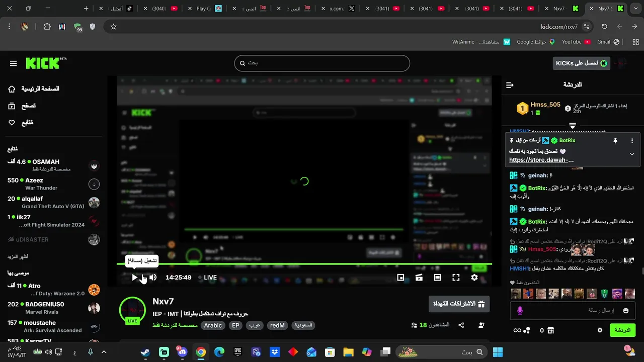The image size is (644, 362).
Task: Toggle mini player (picture-in-picture) icon
Action: point(400,277)
